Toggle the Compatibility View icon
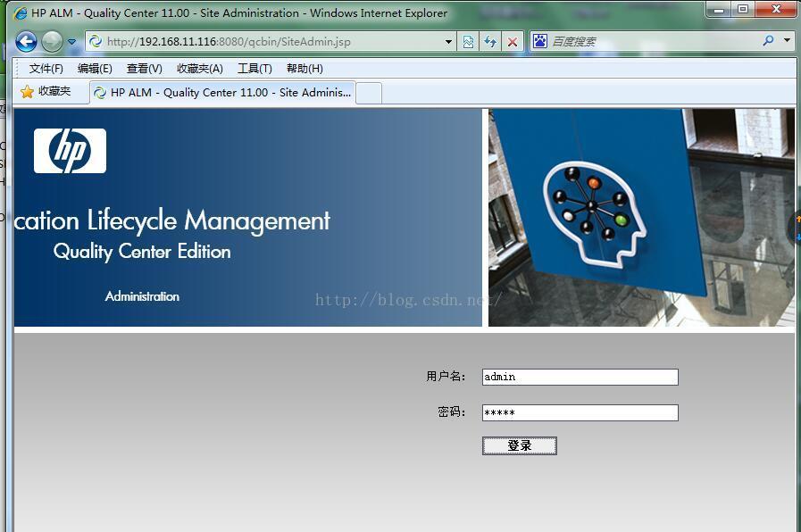Image resolution: width=801 pixels, height=532 pixels. click(x=468, y=42)
